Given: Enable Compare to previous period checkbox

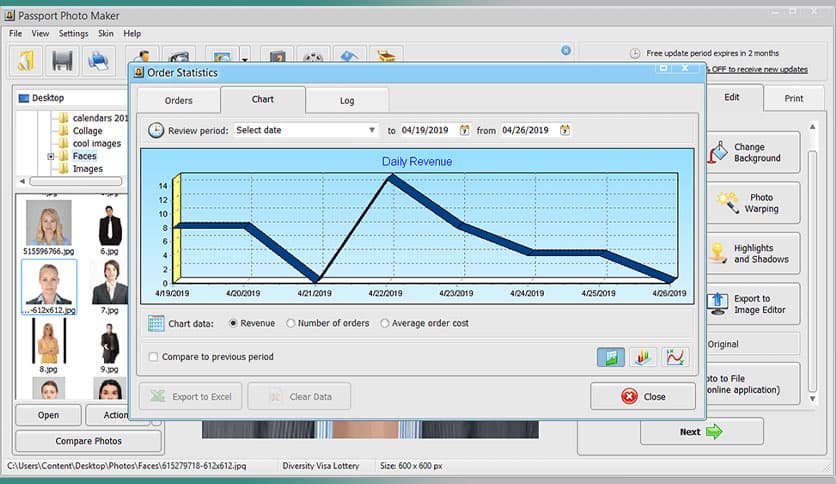Looking at the screenshot, I should tap(153, 357).
